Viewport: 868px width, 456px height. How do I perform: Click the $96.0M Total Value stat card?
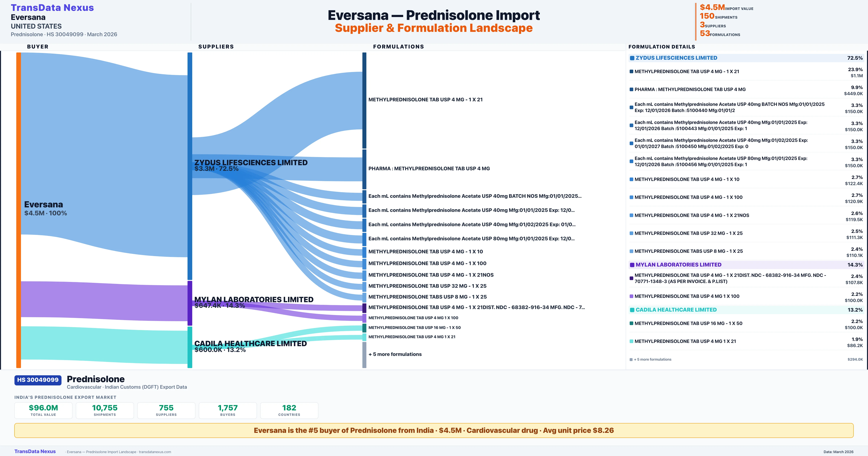pyautogui.click(x=43, y=410)
